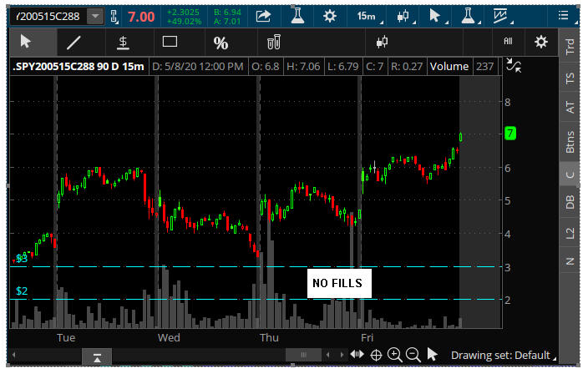The width and height of the screenshot is (588, 379).
Task: Click the scroll left arrow at far left
Action: point(14,355)
